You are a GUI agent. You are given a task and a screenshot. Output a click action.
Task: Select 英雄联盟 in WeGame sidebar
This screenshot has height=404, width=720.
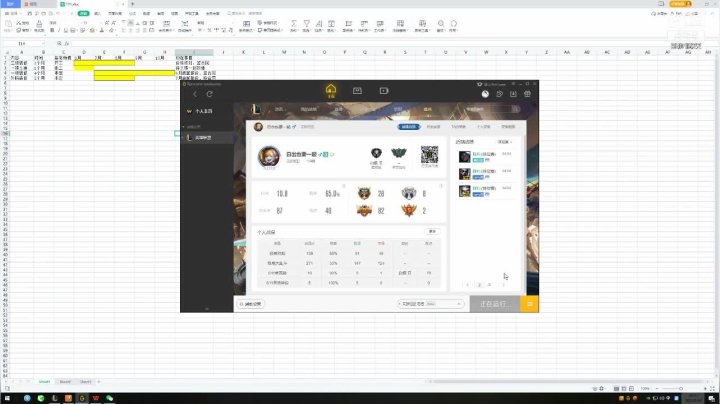coord(207,138)
